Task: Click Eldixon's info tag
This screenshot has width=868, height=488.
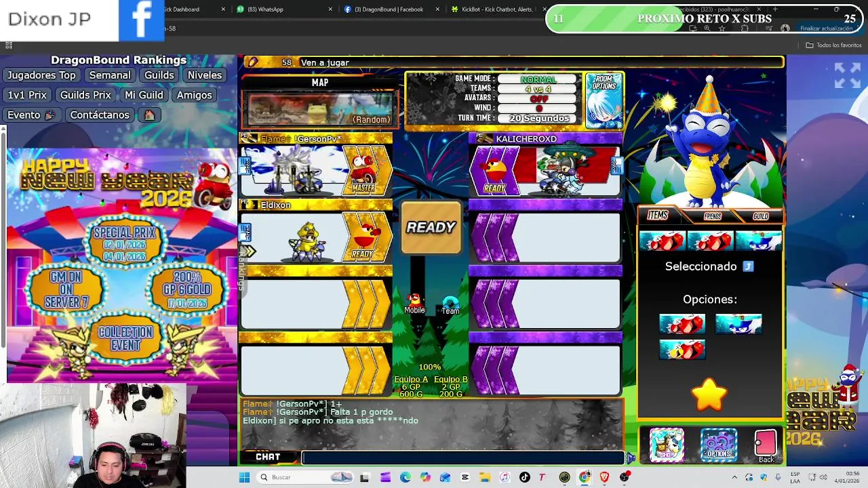Action: point(245,232)
